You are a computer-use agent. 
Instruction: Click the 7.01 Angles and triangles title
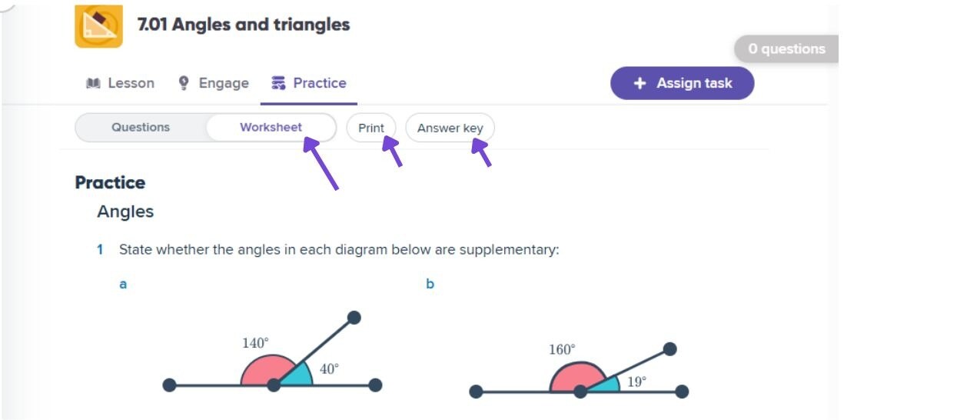[x=244, y=25]
